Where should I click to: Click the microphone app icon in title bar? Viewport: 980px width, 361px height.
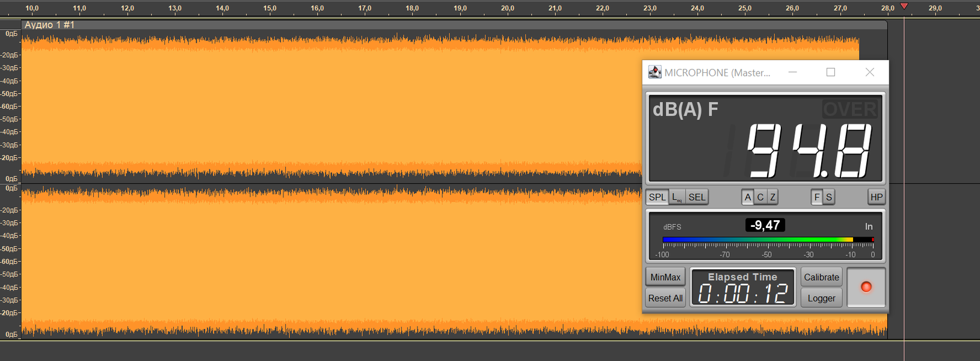pos(655,72)
